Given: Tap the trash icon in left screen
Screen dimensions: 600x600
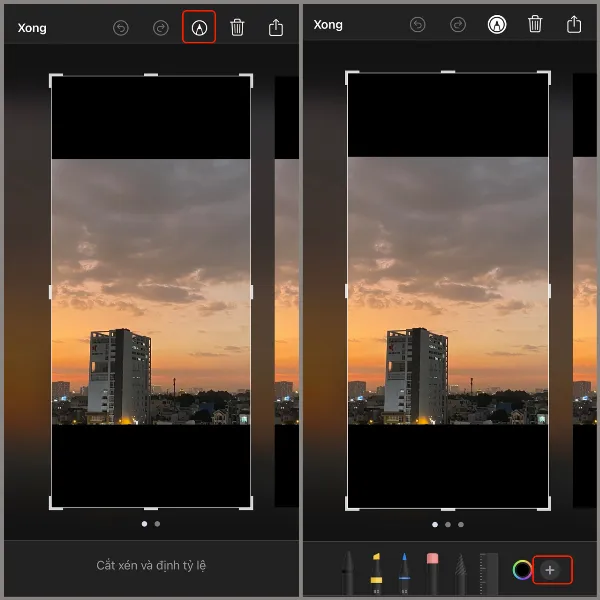Looking at the screenshot, I should 237,27.
